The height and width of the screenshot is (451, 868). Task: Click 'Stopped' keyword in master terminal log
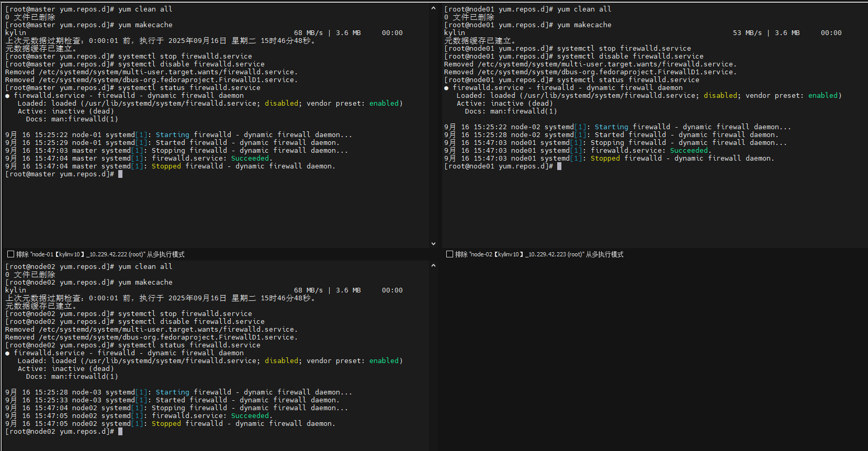[x=166, y=166]
